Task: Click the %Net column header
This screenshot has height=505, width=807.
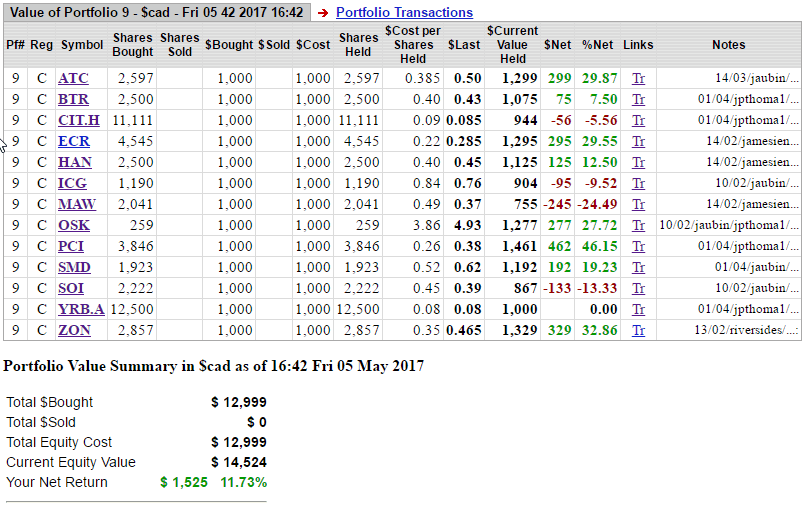Action: (x=597, y=45)
